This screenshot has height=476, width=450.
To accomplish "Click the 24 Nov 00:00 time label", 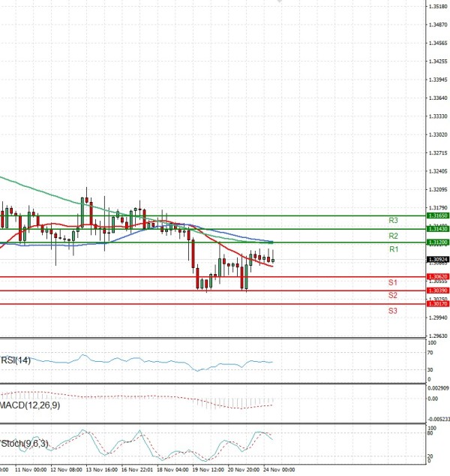I will point(279,470).
